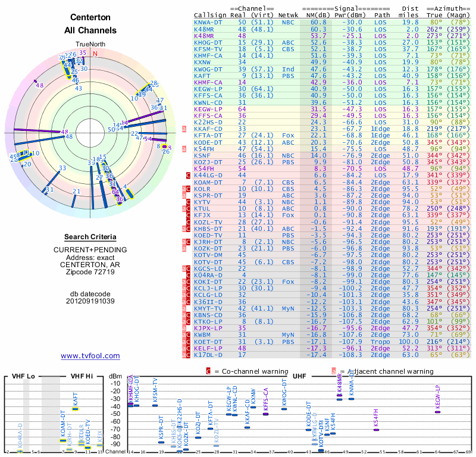476x457 pixels.
Task: Click the red N north marker on radar plot
Action: tap(95, 54)
